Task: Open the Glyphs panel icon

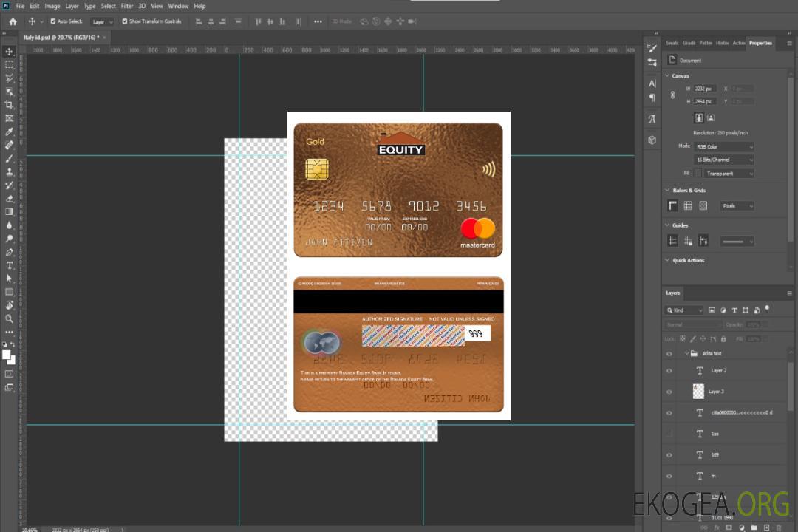Action: [652, 119]
